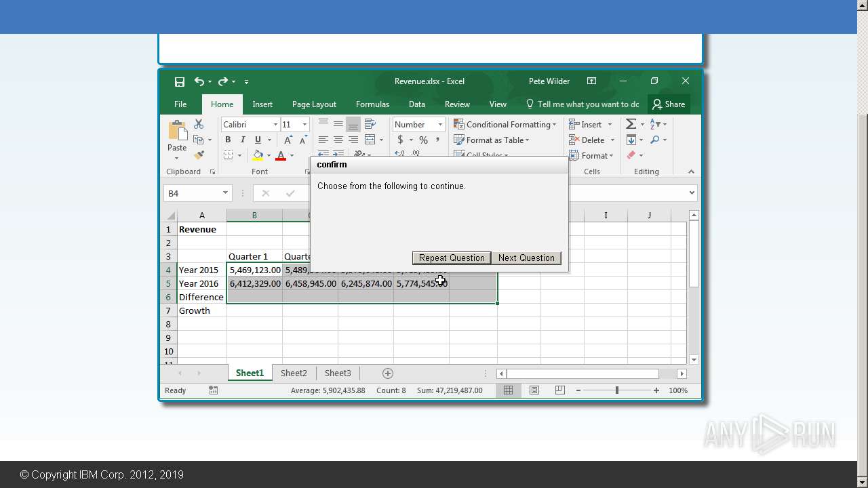Click the Name Box showing B4
The height and width of the screenshot is (488, 868).
pyautogui.click(x=197, y=193)
